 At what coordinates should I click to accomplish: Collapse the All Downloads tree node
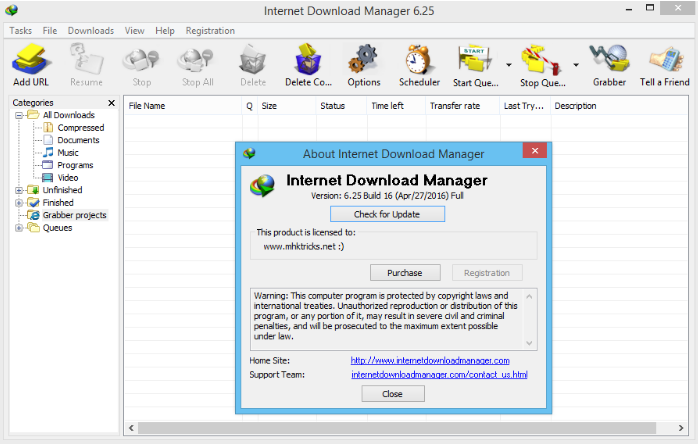[19, 115]
